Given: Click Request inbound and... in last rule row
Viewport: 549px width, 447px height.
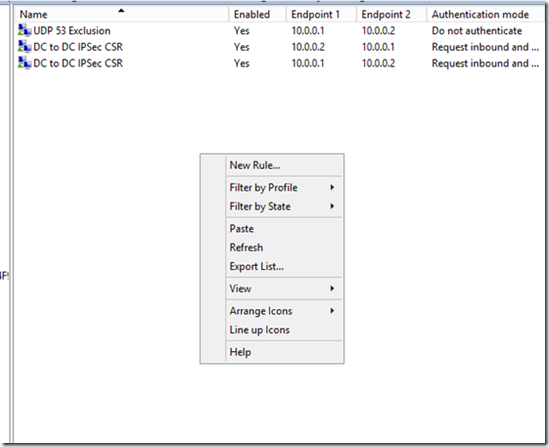Looking at the screenshot, I should click(x=485, y=63).
